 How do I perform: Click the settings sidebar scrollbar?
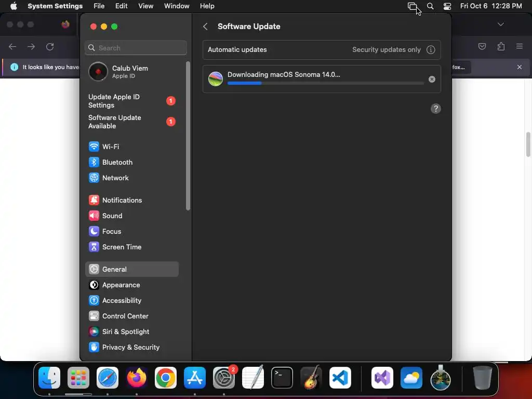click(x=188, y=136)
